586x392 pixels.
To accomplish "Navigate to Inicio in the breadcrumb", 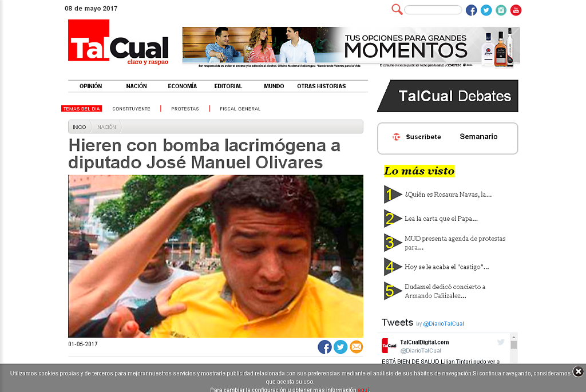I will (x=80, y=127).
